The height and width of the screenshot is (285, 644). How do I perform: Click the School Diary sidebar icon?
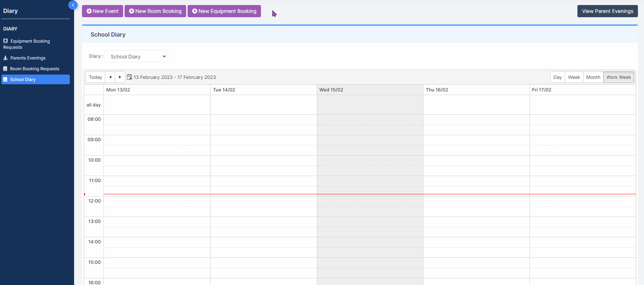click(5, 79)
